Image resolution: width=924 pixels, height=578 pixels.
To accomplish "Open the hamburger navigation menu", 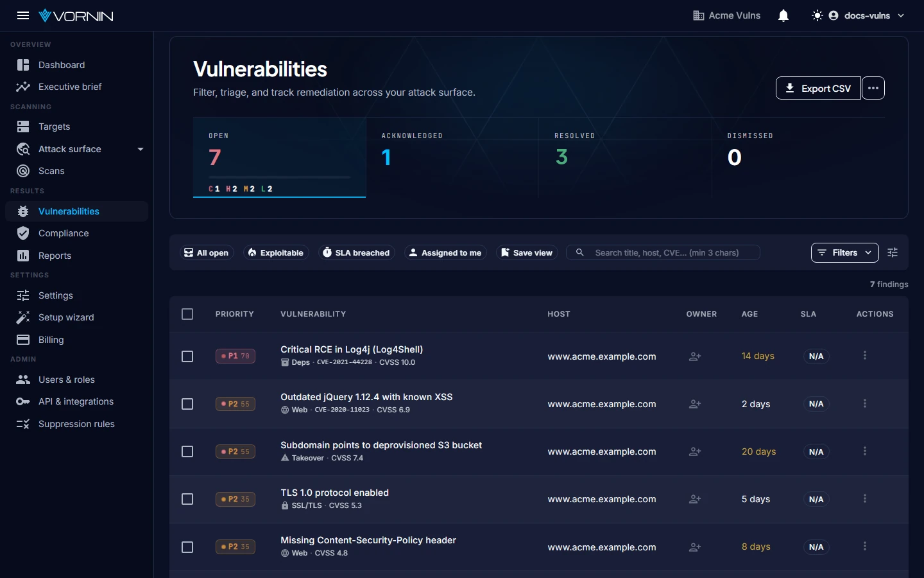I will (23, 15).
